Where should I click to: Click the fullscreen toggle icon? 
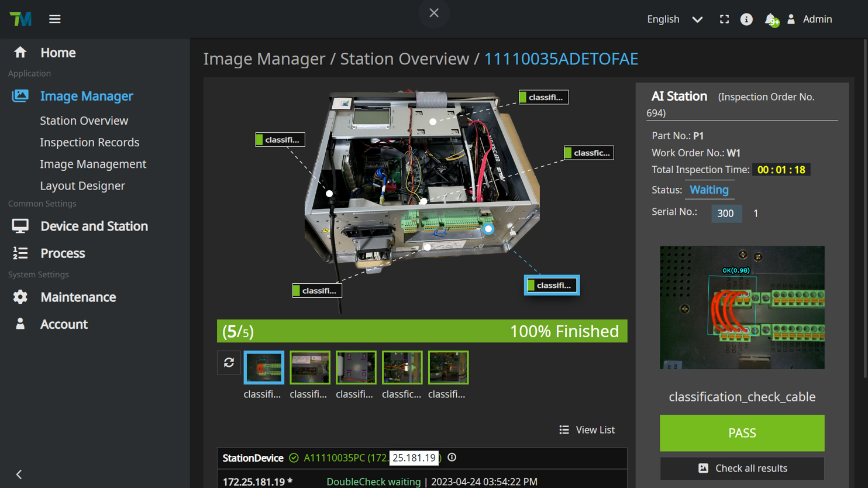[x=724, y=19]
